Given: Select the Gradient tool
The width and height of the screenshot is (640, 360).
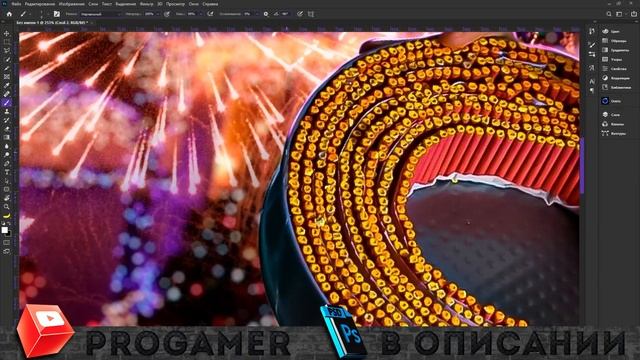Looking at the screenshot, I should (7, 138).
